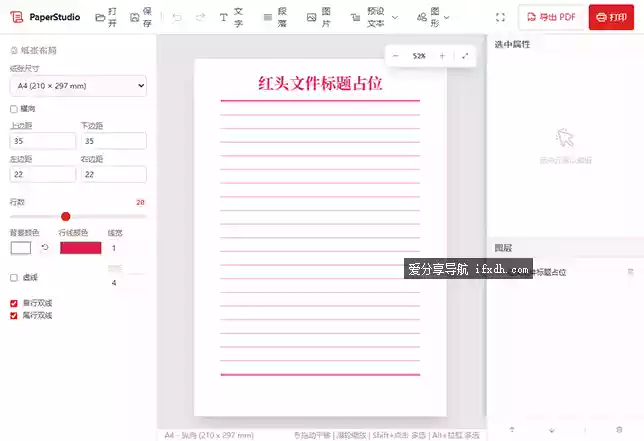
Task: Save the document with 保存 button
Action: (141, 17)
